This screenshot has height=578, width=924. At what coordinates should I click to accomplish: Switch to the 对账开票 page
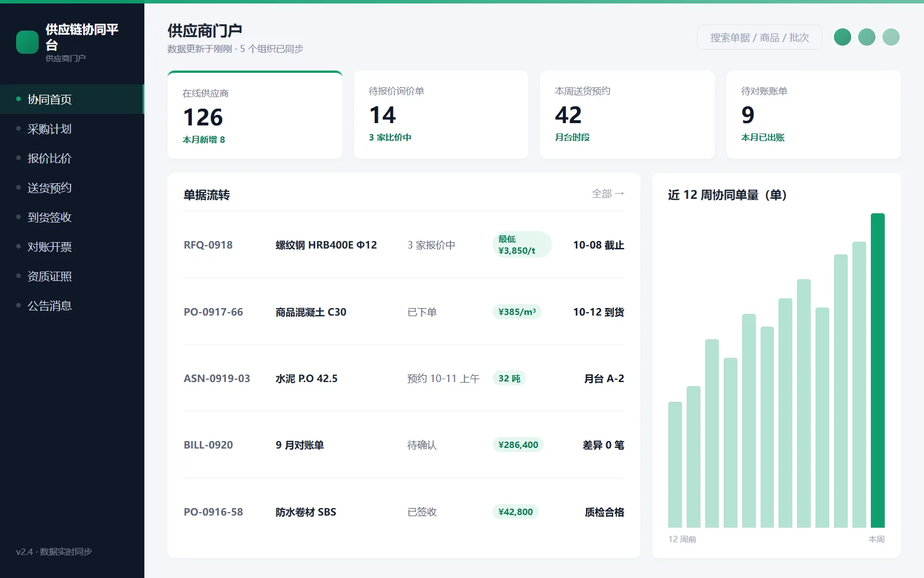72,247
